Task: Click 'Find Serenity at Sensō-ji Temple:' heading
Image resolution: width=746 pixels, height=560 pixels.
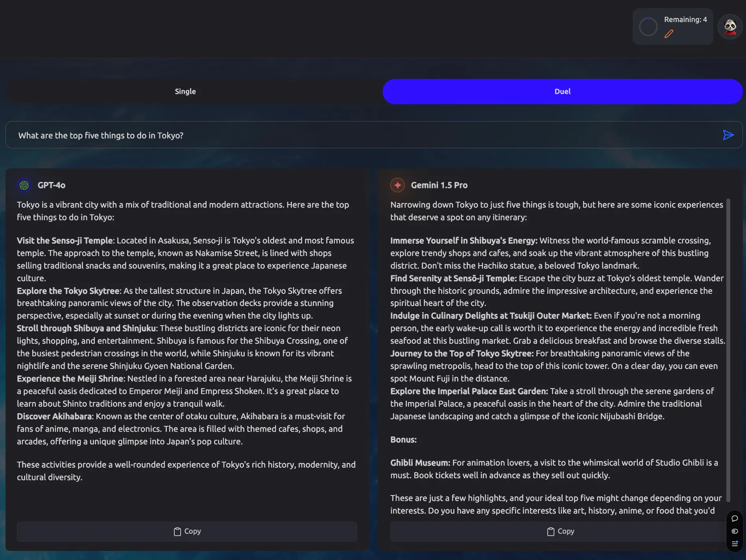Action: click(x=454, y=278)
